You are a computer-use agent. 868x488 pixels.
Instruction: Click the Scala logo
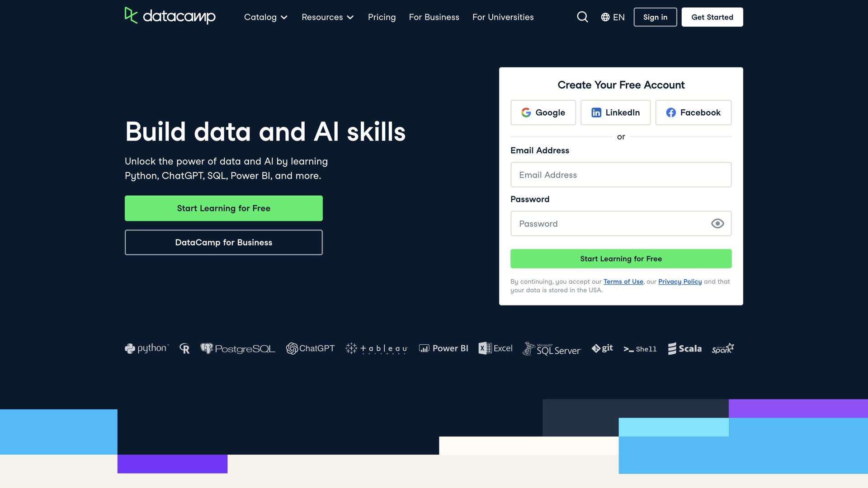click(x=684, y=348)
